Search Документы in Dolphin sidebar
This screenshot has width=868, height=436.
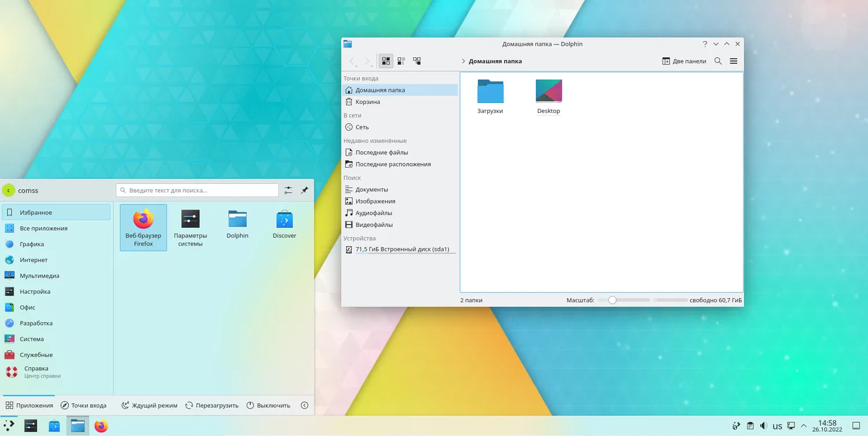[400, 190]
